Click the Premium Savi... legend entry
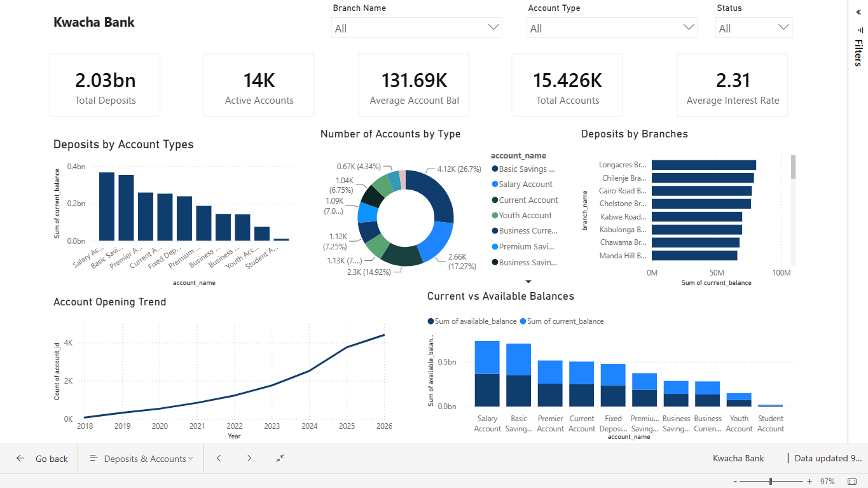 click(x=525, y=247)
